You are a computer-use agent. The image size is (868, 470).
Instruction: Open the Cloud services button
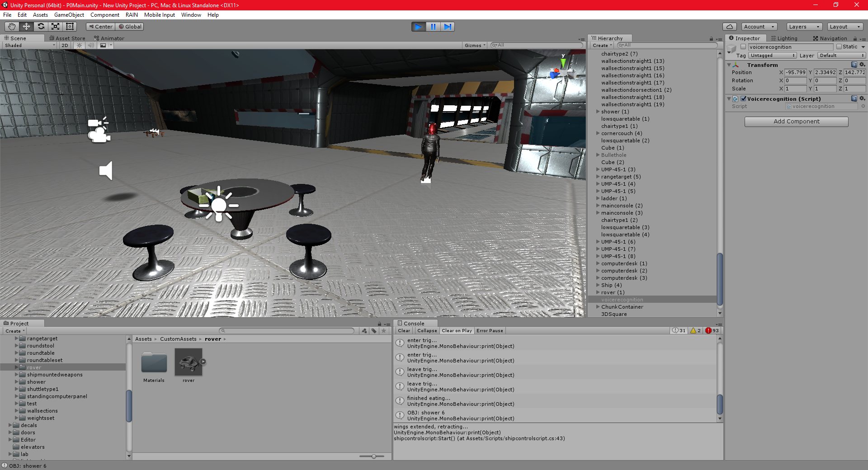click(x=730, y=27)
